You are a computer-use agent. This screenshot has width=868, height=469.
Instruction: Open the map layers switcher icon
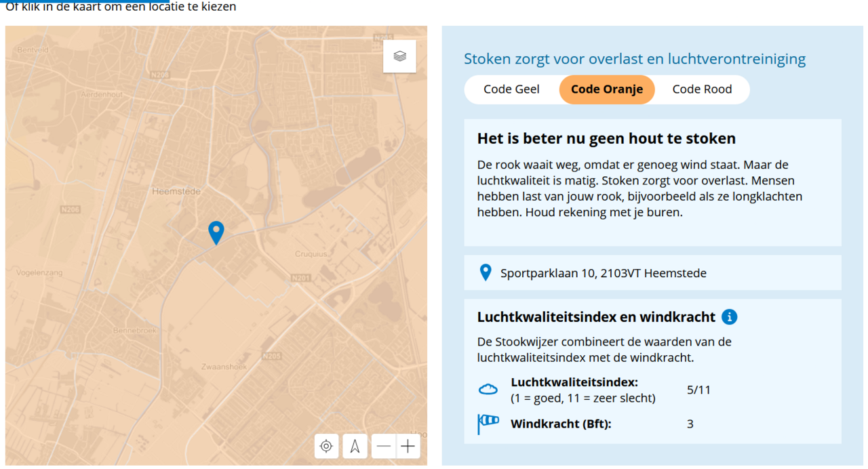pos(399,56)
